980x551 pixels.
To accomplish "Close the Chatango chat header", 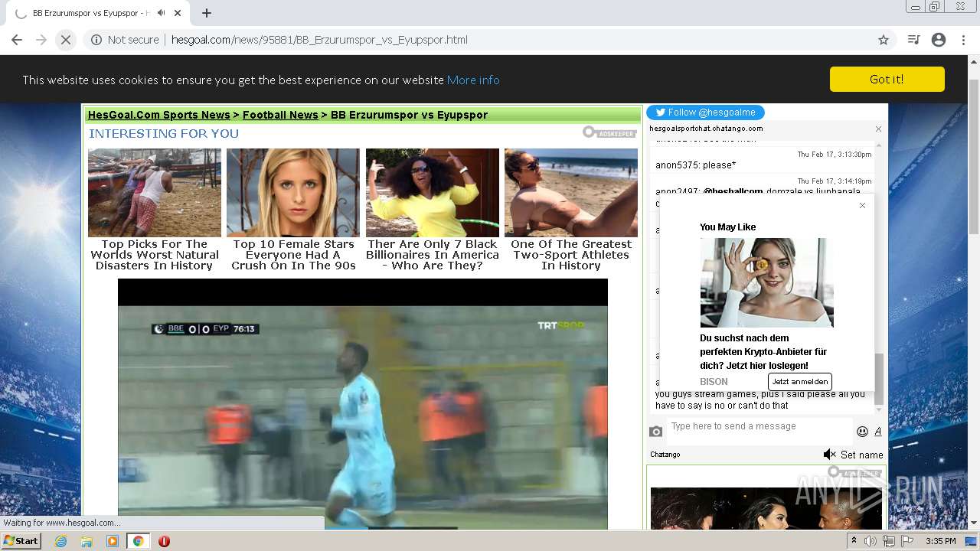I will pos(878,129).
